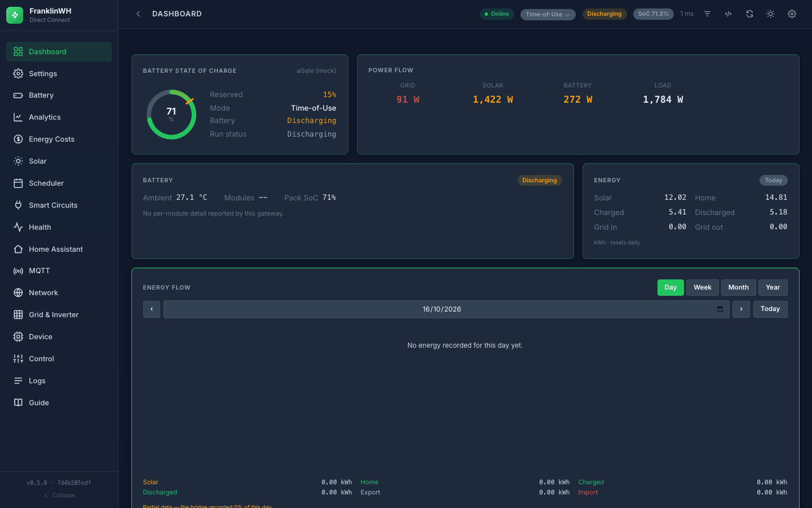Click the Grid & Inverter table icon
Screen dimensions: 812x508
coord(18,315)
